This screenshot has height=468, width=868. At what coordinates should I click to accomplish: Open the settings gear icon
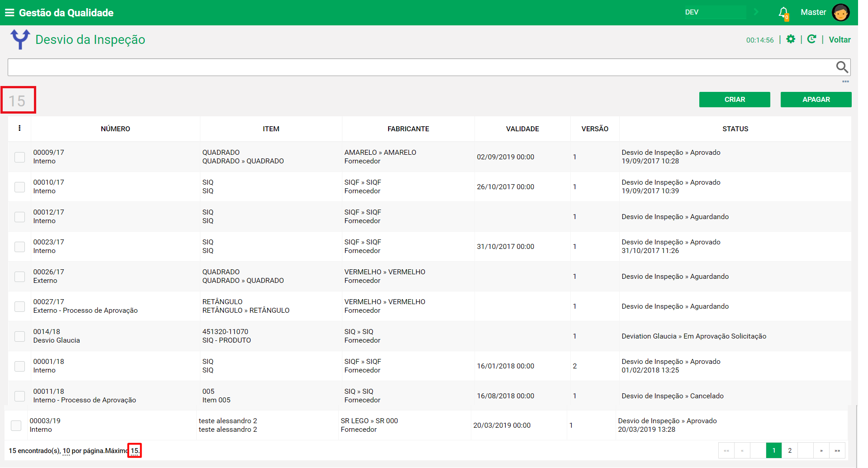click(791, 39)
